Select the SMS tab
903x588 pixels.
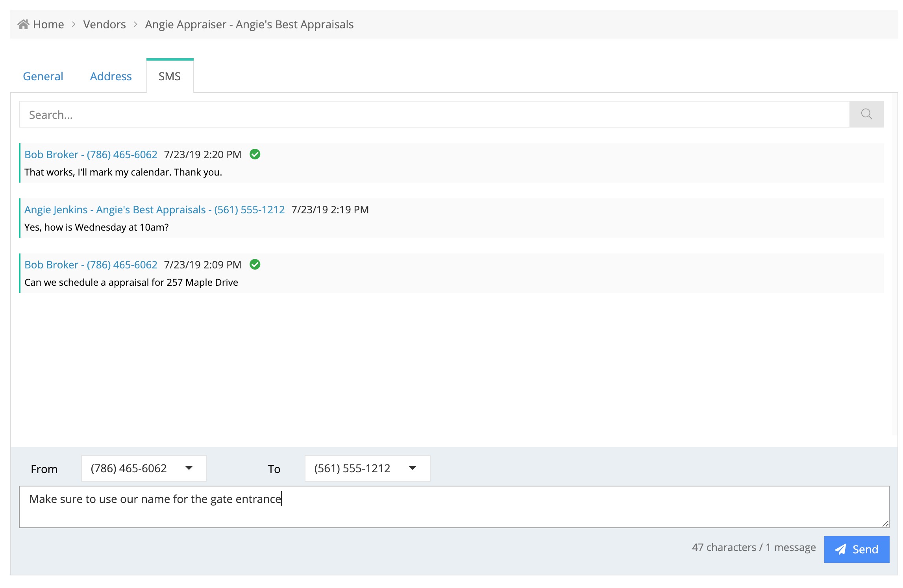170,76
